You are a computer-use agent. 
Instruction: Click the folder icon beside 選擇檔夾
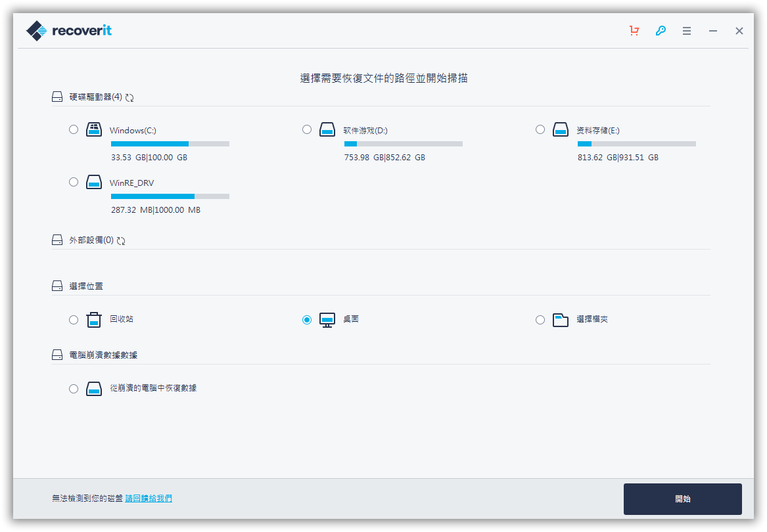point(560,319)
